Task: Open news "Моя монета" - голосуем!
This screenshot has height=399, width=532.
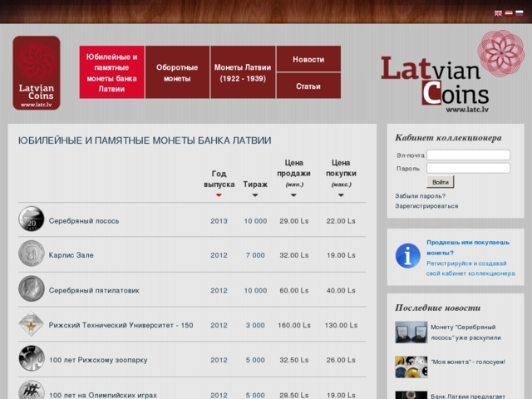Action: pyautogui.click(x=468, y=362)
